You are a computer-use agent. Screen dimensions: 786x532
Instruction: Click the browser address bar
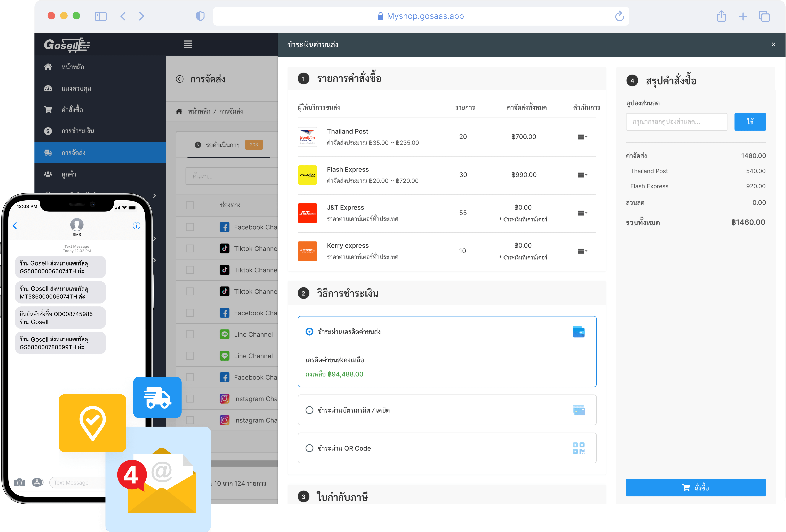coord(421,16)
